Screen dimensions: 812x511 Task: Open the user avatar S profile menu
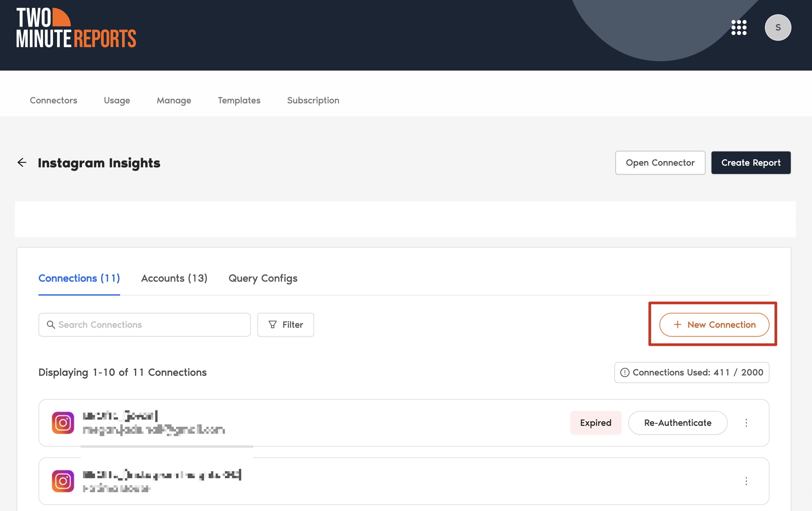point(778,28)
